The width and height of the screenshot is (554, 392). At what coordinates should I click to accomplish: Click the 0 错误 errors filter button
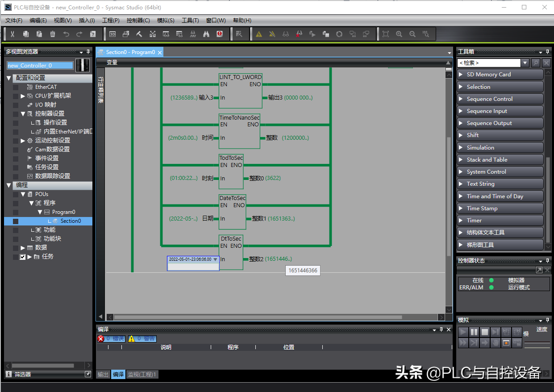111,339
